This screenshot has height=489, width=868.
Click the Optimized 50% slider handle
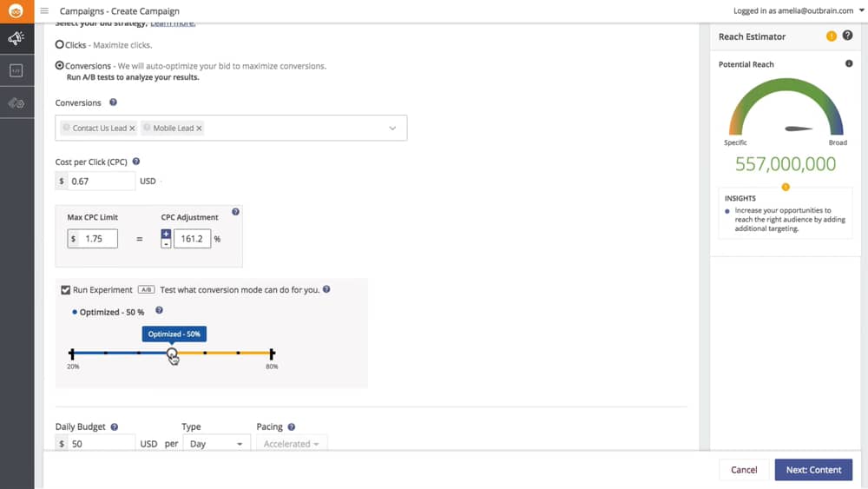(172, 354)
